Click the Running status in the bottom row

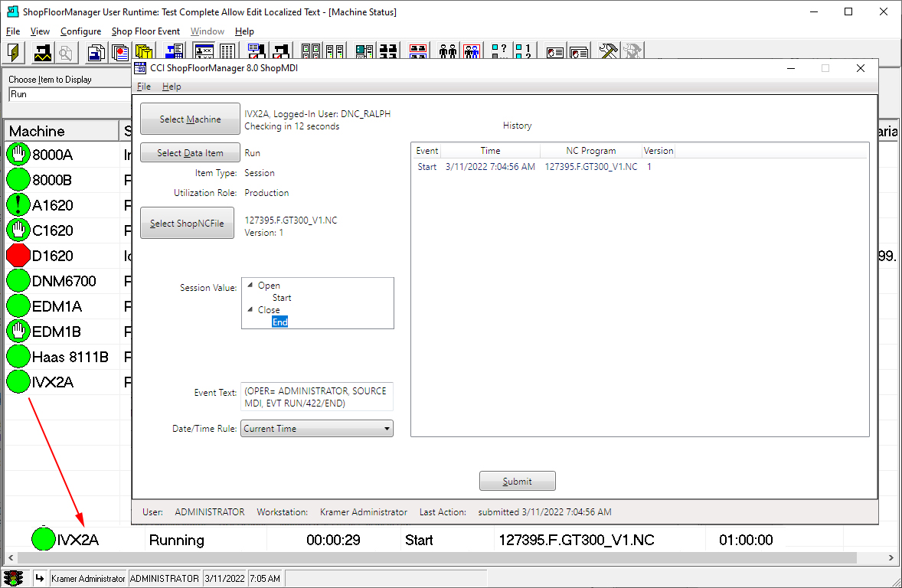(x=177, y=540)
